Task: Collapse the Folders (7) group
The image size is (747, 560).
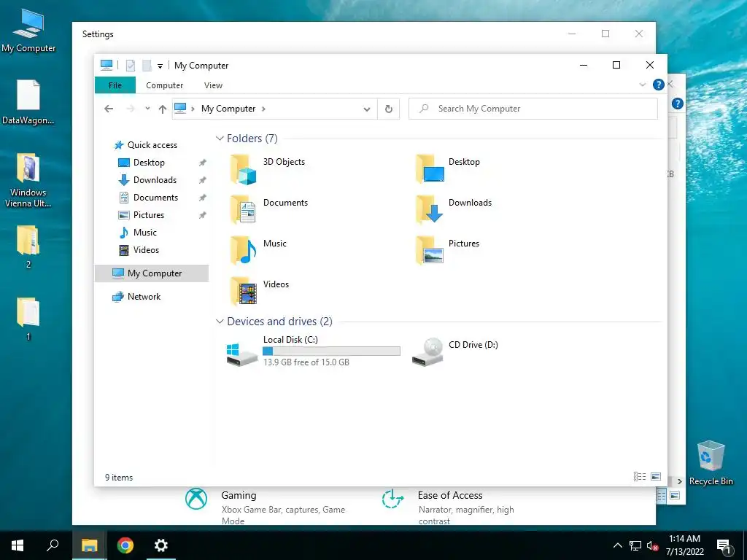Action: (220, 138)
